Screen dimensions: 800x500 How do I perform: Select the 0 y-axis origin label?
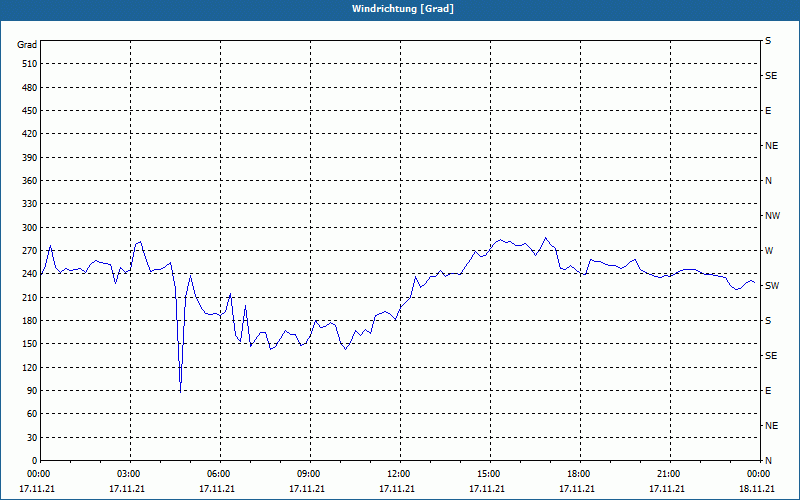pyautogui.click(x=35, y=461)
